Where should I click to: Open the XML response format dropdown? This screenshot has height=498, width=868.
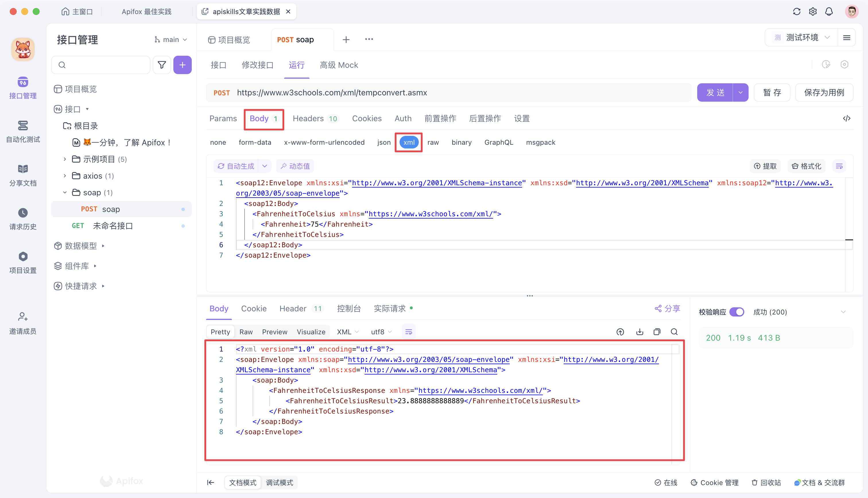click(x=348, y=332)
